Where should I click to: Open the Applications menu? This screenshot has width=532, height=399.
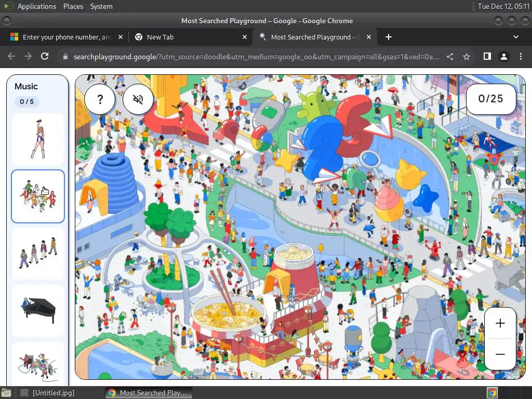coord(37,6)
